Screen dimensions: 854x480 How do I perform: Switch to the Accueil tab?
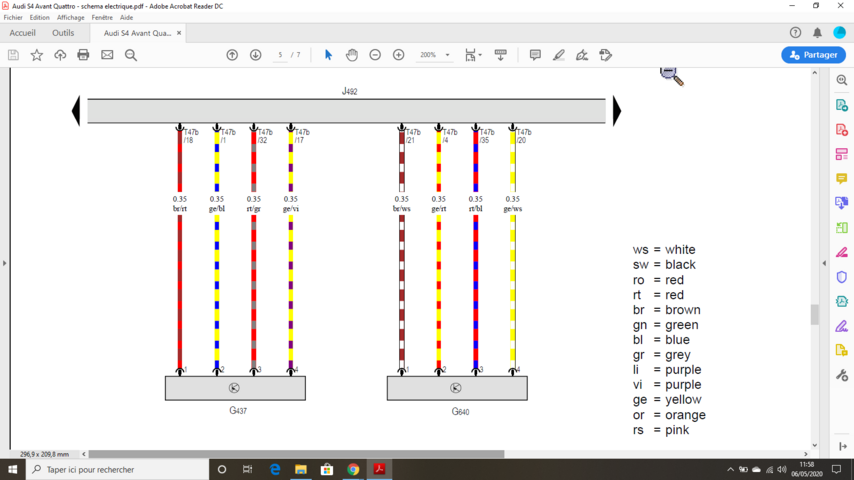22,33
